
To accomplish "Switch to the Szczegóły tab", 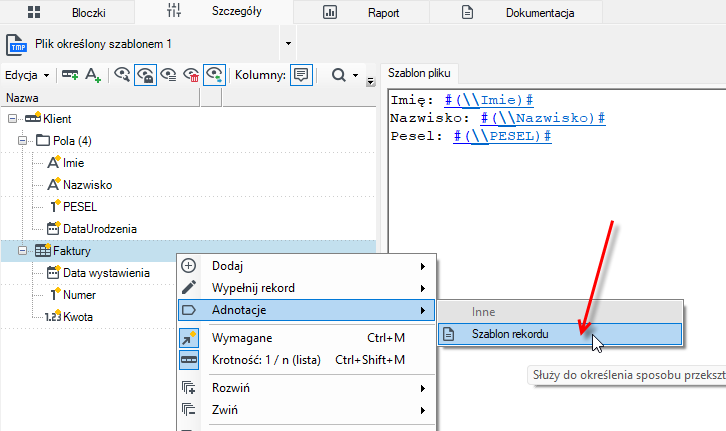I will 214,12.
